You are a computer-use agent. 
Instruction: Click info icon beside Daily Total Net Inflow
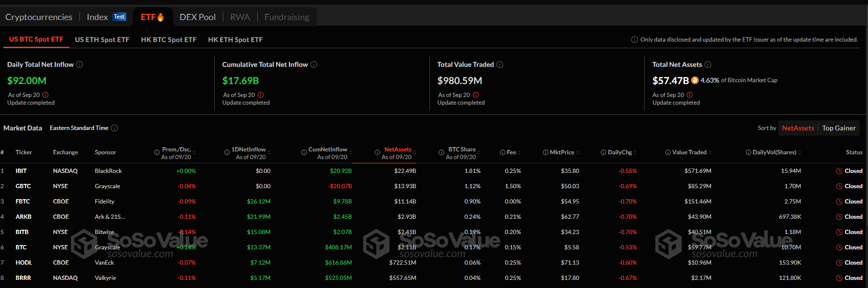(x=79, y=64)
